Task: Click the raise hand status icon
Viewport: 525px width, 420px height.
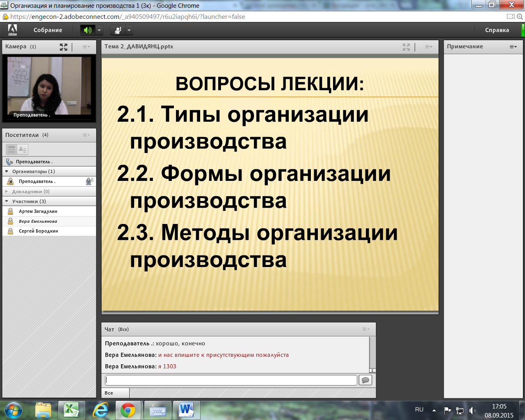Action: [x=118, y=30]
